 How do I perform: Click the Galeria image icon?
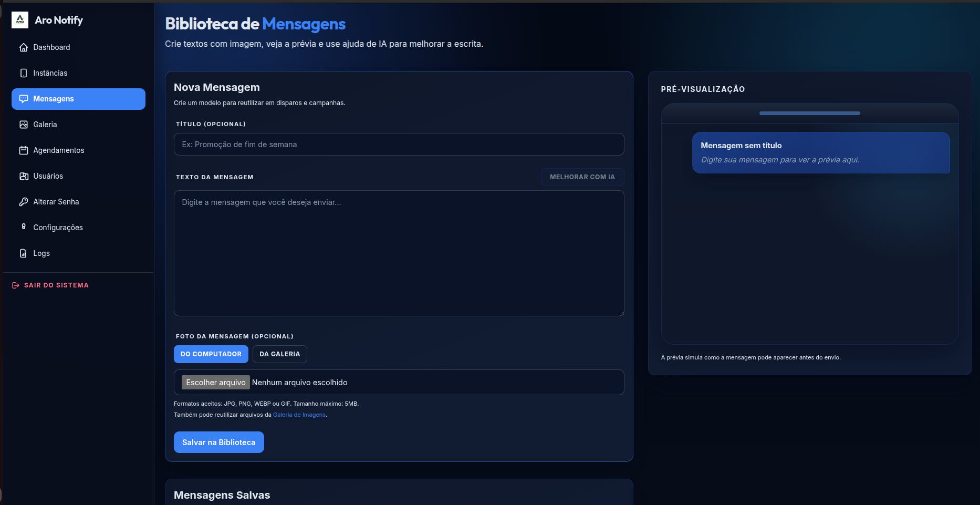tap(24, 125)
